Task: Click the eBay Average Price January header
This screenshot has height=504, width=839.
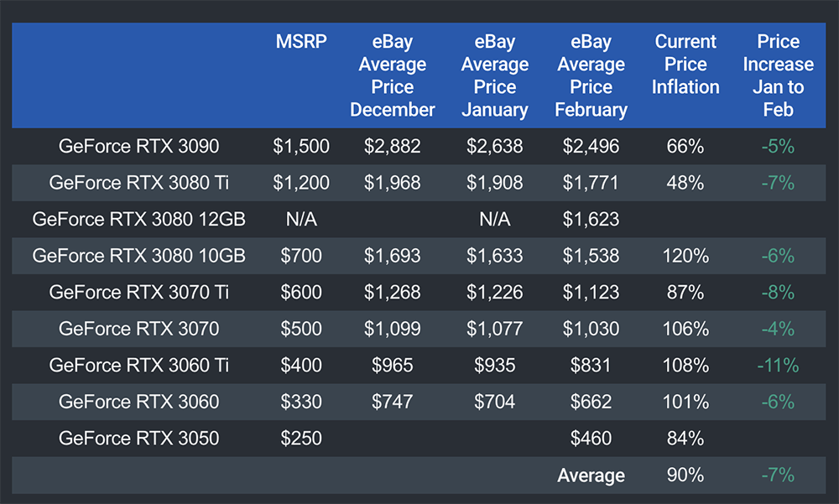Action: tap(495, 75)
